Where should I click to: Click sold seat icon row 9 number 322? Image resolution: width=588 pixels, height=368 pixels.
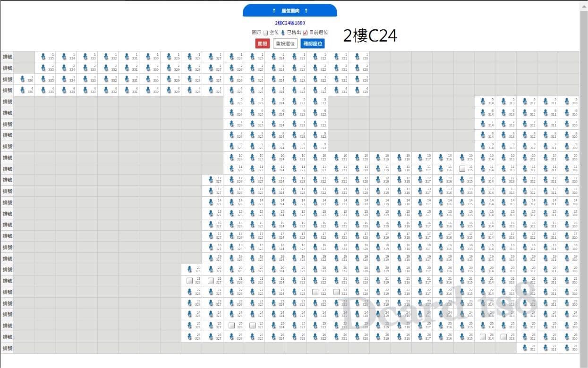point(315,146)
